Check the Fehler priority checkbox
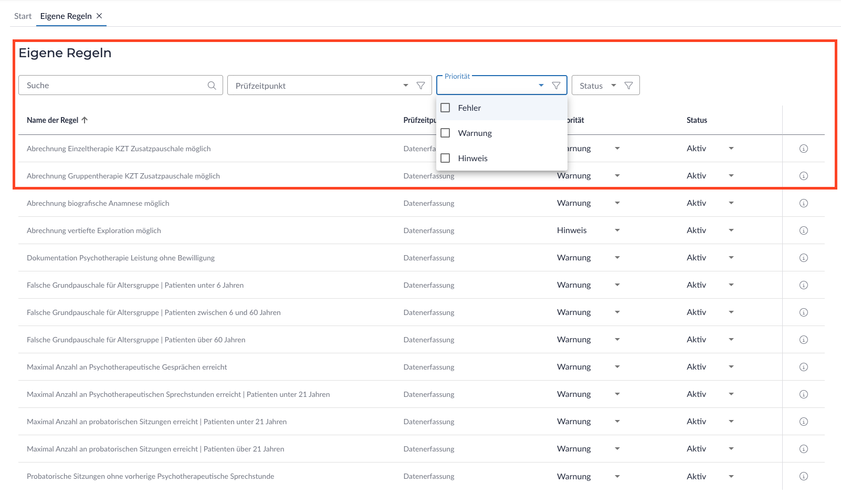The image size is (841, 504). 446,108
